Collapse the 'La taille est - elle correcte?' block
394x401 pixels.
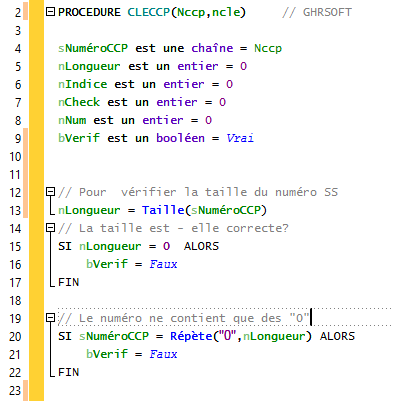50,228
